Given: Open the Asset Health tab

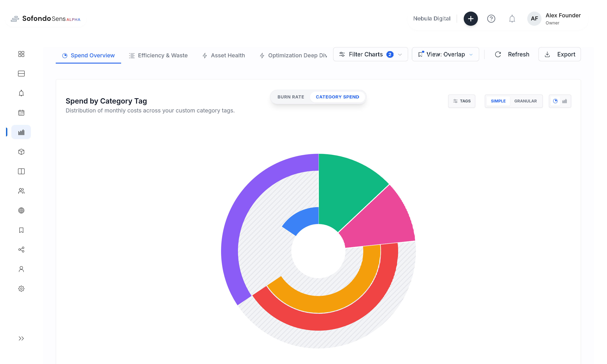Looking at the screenshot, I should click(223, 55).
